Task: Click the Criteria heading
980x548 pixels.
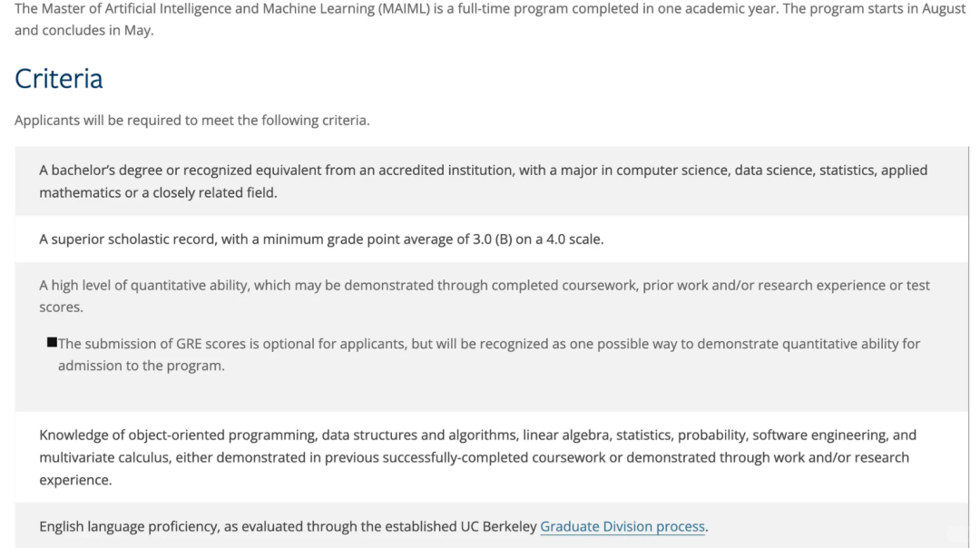Action: point(58,79)
